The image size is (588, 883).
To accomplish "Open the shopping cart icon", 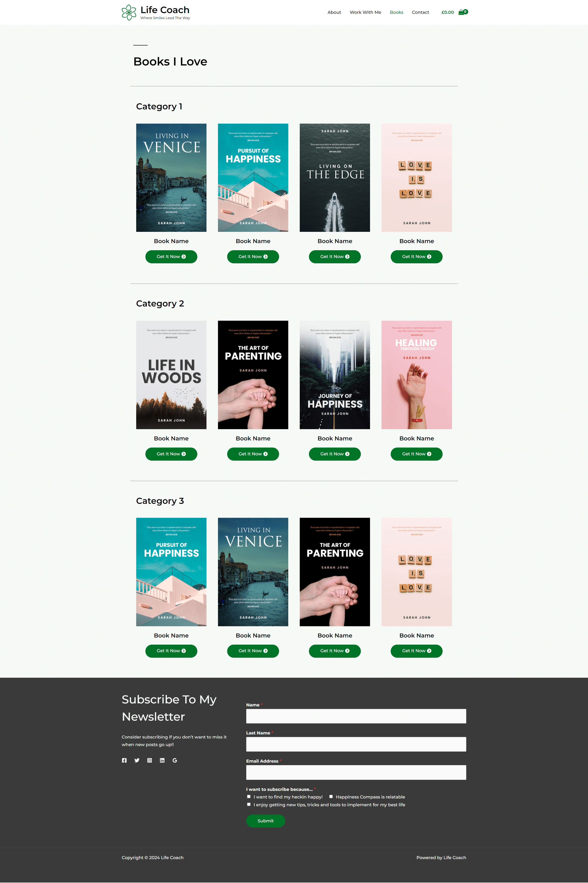I will (463, 12).
